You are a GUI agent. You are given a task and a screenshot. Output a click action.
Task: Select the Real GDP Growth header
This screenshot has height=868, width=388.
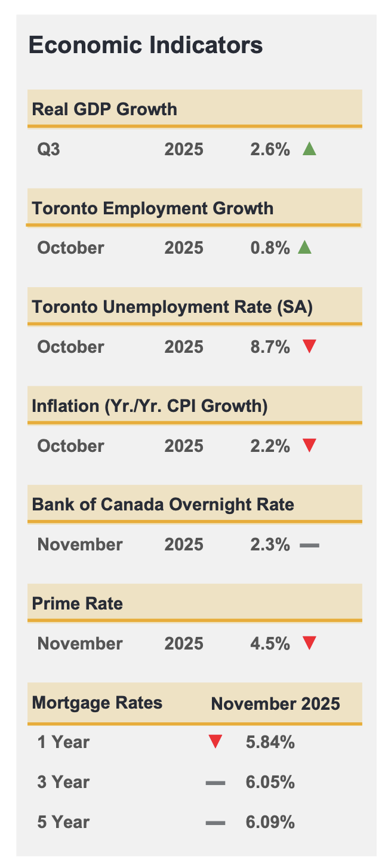click(104, 109)
